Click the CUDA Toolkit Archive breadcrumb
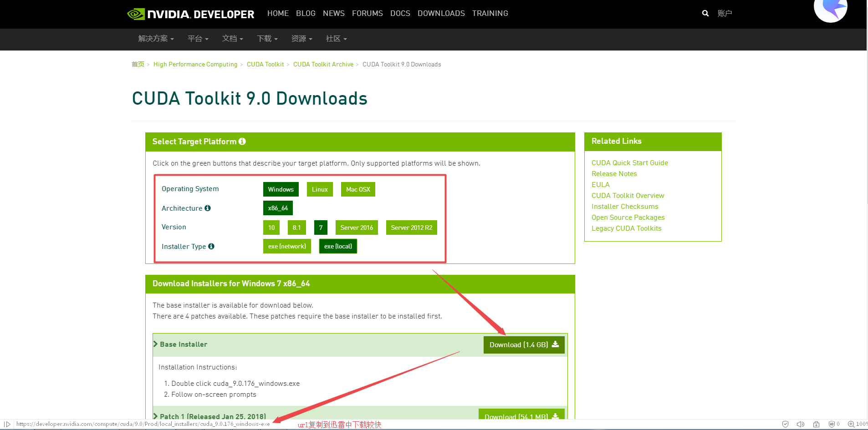 (x=323, y=64)
